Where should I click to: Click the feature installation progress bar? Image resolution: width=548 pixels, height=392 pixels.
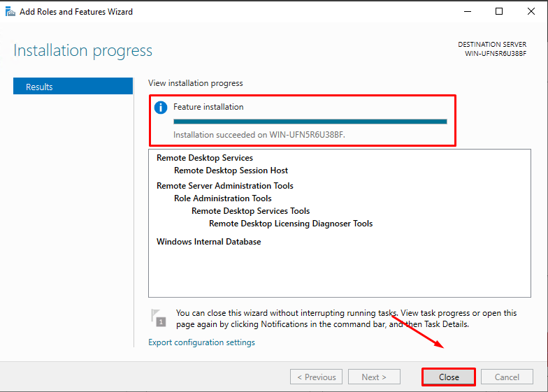[310, 122]
